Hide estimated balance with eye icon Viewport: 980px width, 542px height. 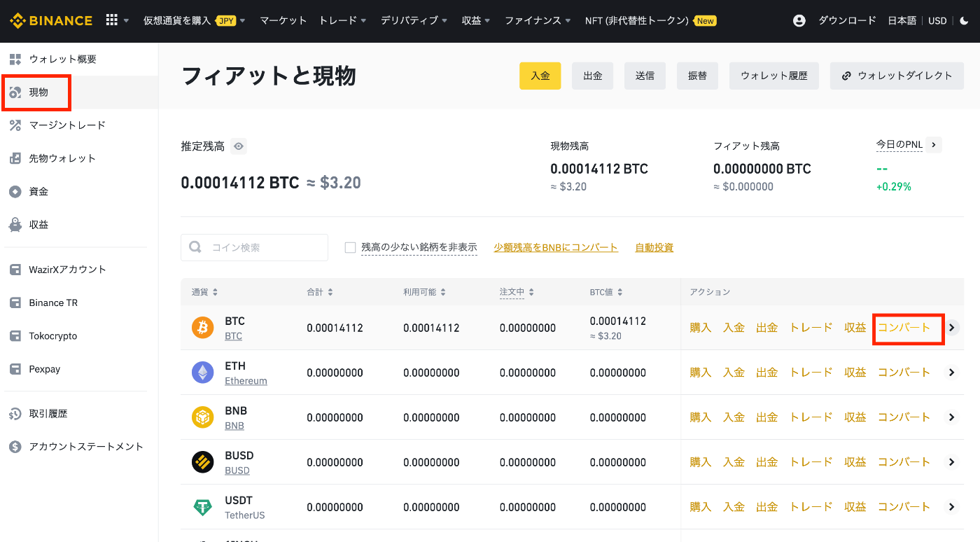pyautogui.click(x=239, y=146)
